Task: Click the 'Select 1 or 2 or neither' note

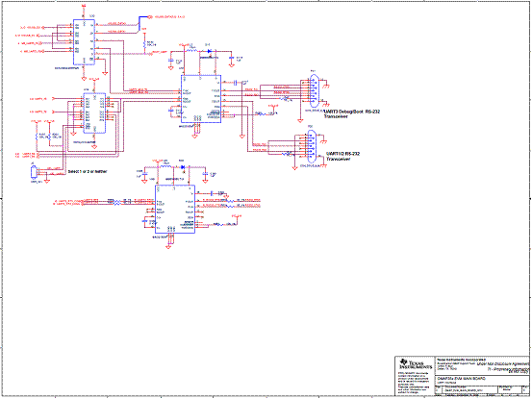Action: tap(88, 171)
